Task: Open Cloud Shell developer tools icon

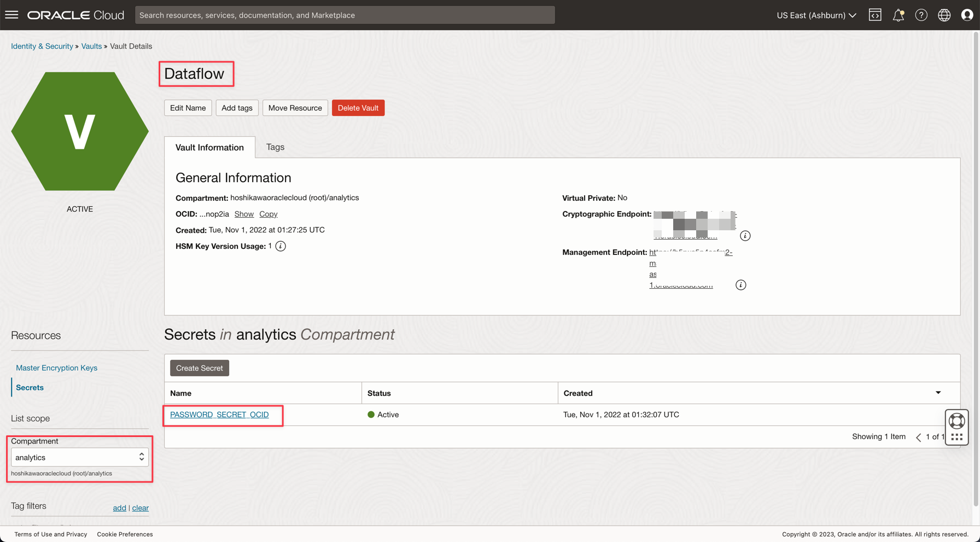Action: (875, 15)
